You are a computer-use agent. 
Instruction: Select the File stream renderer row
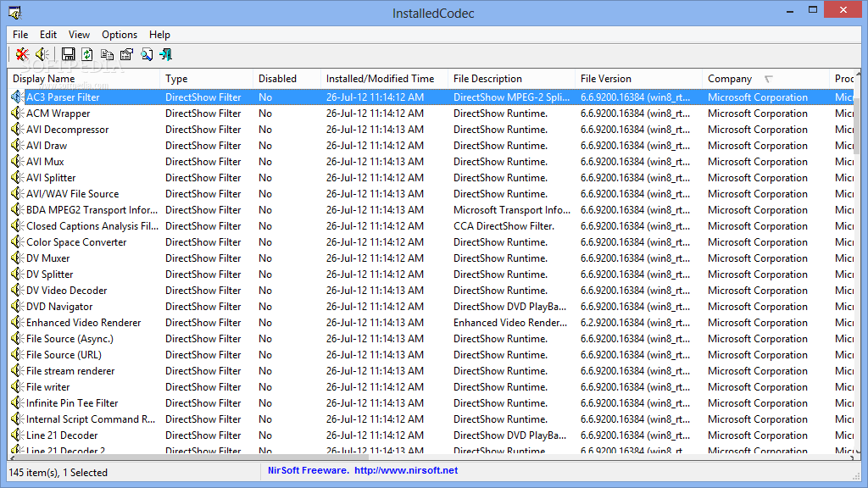pyautogui.click(x=431, y=370)
